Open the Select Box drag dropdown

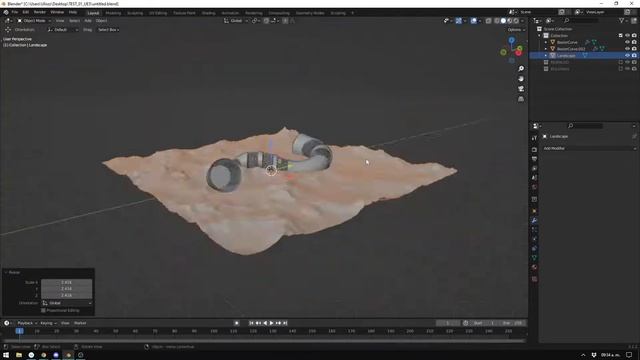(108, 30)
